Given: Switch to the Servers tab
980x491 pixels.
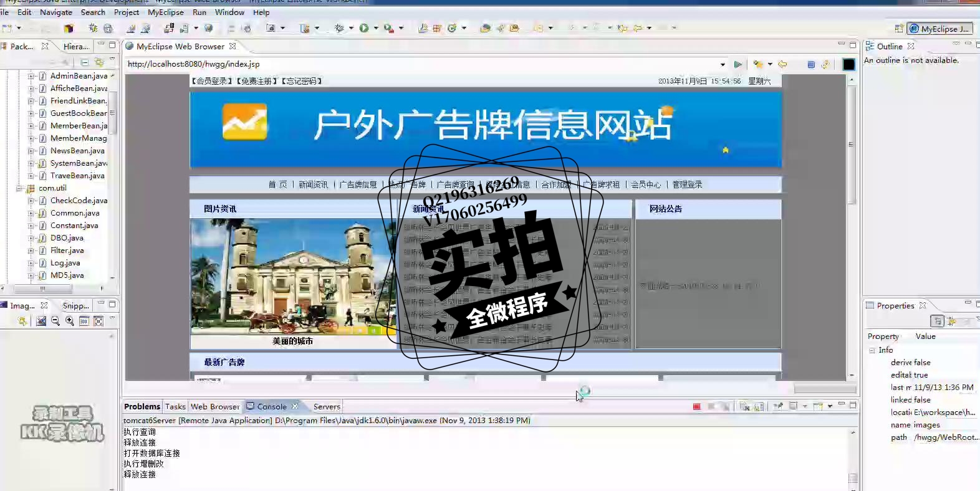Looking at the screenshot, I should 327,406.
